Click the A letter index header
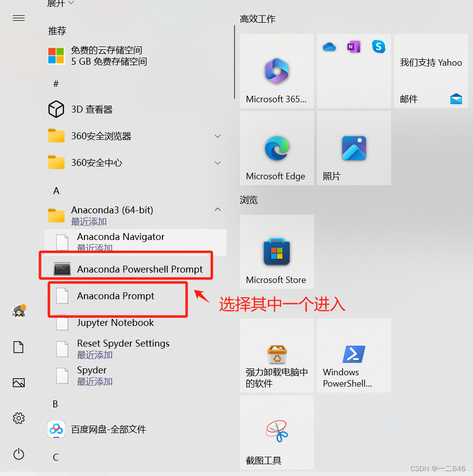The width and height of the screenshot is (473, 476). (56, 191)
